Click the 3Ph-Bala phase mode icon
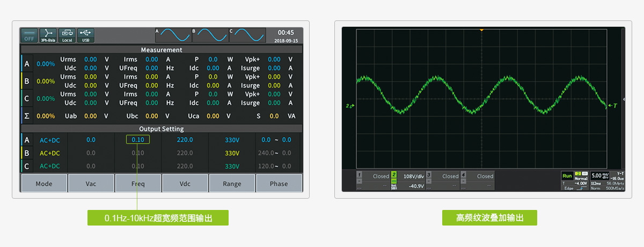The width and height of the screenshot is (644, 247). [x=48, y=35]
